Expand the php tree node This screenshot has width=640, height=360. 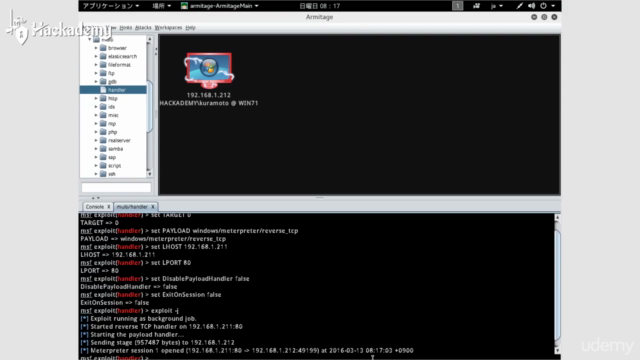pyautogui.click(x=96, y=132)
